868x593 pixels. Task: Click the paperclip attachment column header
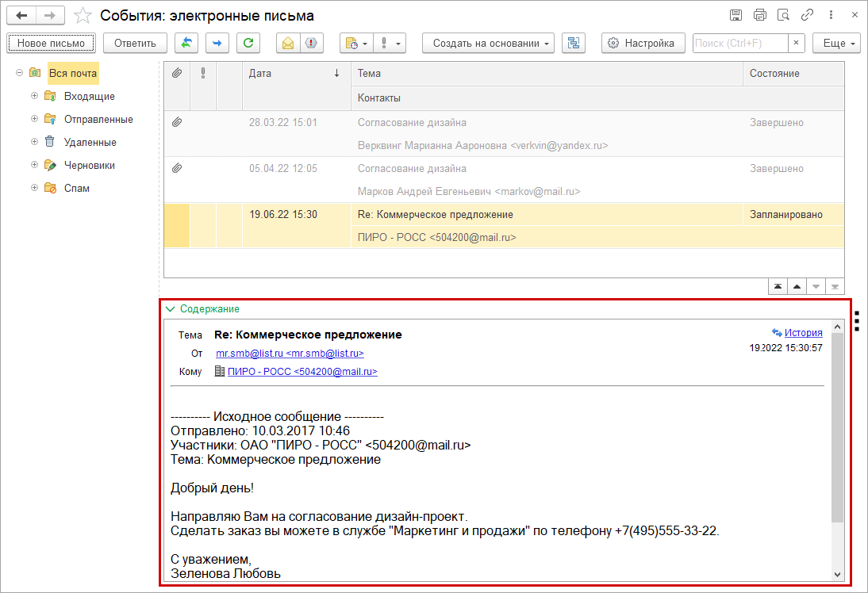coord(177,73)
